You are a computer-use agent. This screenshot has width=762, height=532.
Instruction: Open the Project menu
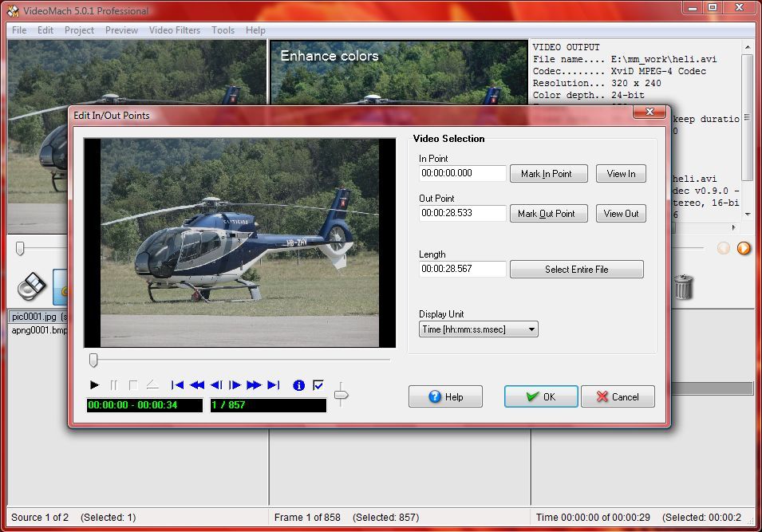(80, 30)
